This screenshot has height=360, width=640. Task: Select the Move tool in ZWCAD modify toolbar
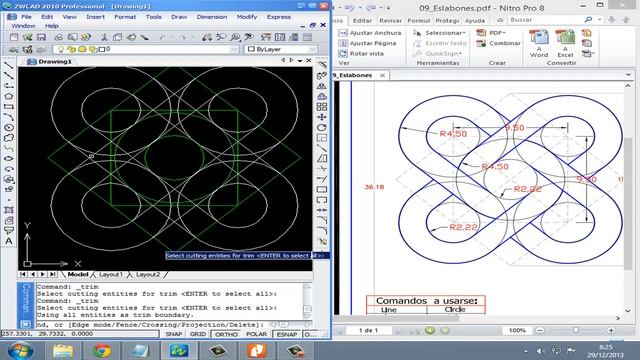click(x=322, y=117)
